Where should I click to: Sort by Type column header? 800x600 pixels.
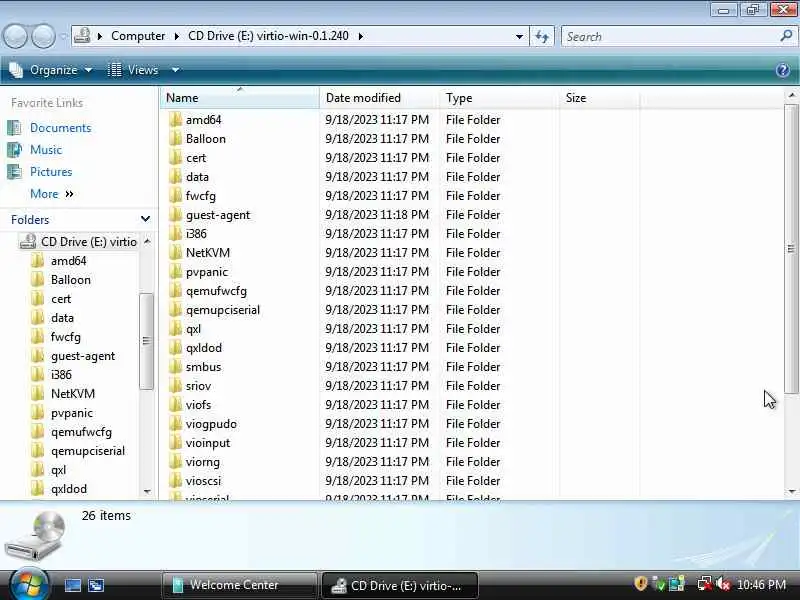(x=499, y=97)
